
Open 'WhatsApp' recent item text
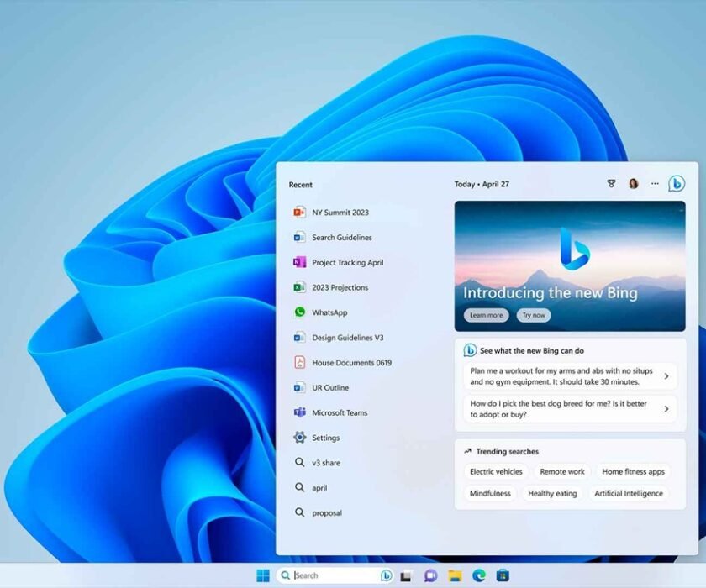click(329, 312)
